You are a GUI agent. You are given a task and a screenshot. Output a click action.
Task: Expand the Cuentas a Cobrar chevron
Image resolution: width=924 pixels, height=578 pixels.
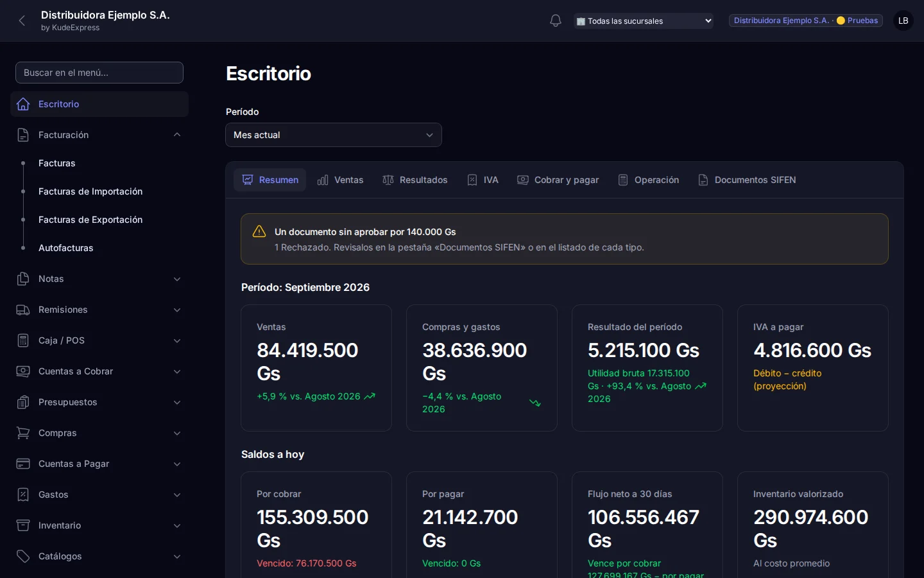point(177,371)
